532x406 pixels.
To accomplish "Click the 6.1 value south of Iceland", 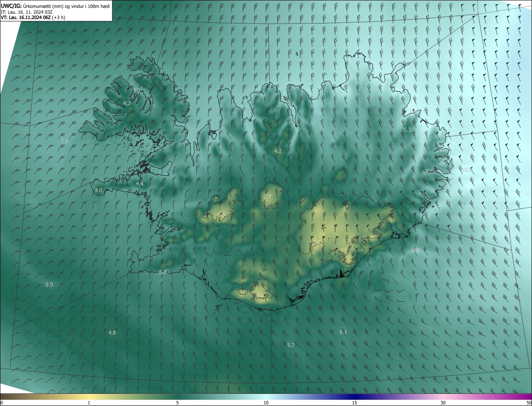I will (x=343, y=332).
